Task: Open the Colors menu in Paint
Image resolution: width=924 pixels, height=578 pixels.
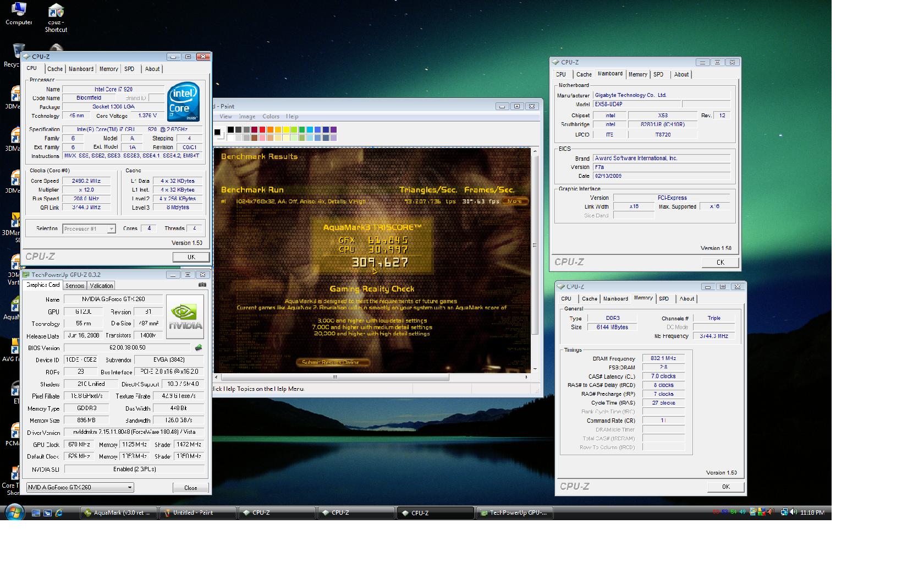Action: pyautogui.click(x=271, y=117)
